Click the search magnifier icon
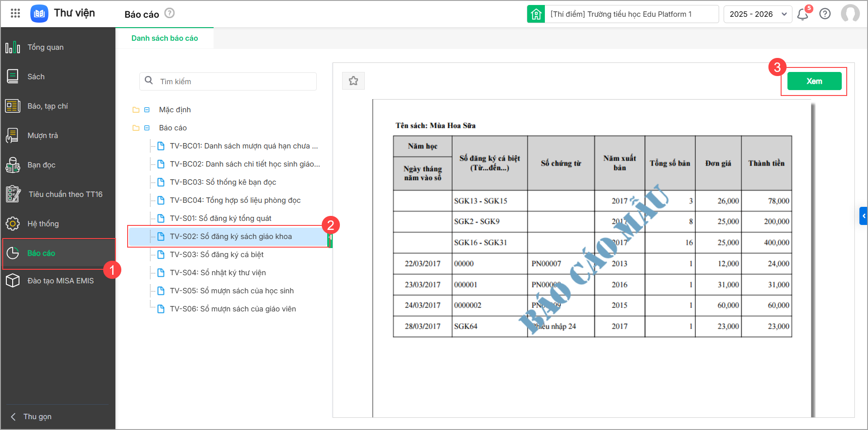The image size is (868, 430). (x=149, y=81)
